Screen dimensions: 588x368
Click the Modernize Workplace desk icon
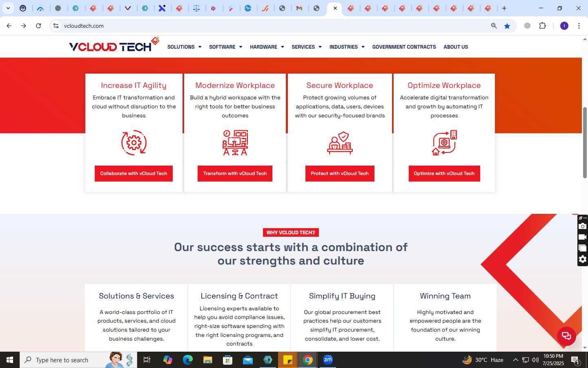pos(235,143)
